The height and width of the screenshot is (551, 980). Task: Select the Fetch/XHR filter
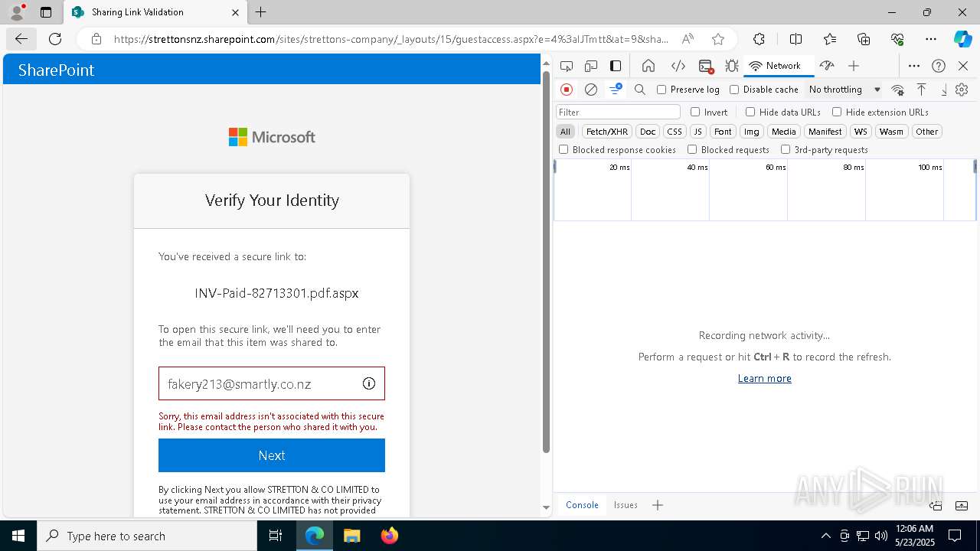click(607, 132)
